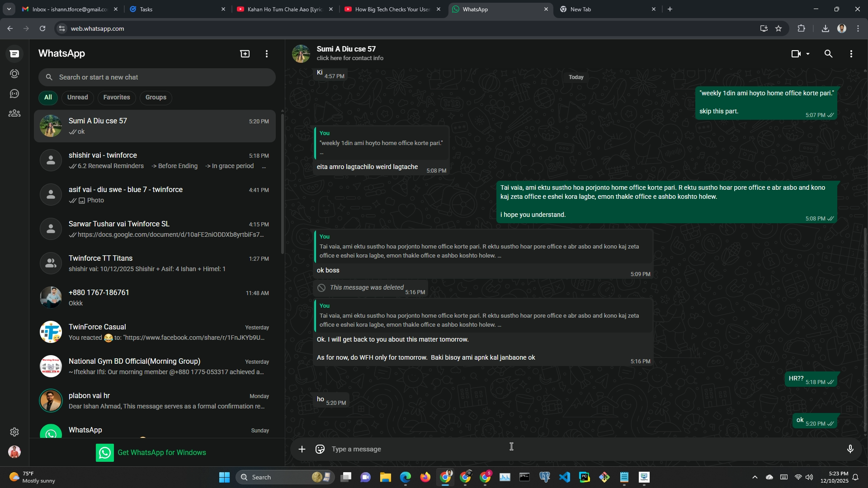
Task: Click the microphone voice message icon
Action: (850, 449)
